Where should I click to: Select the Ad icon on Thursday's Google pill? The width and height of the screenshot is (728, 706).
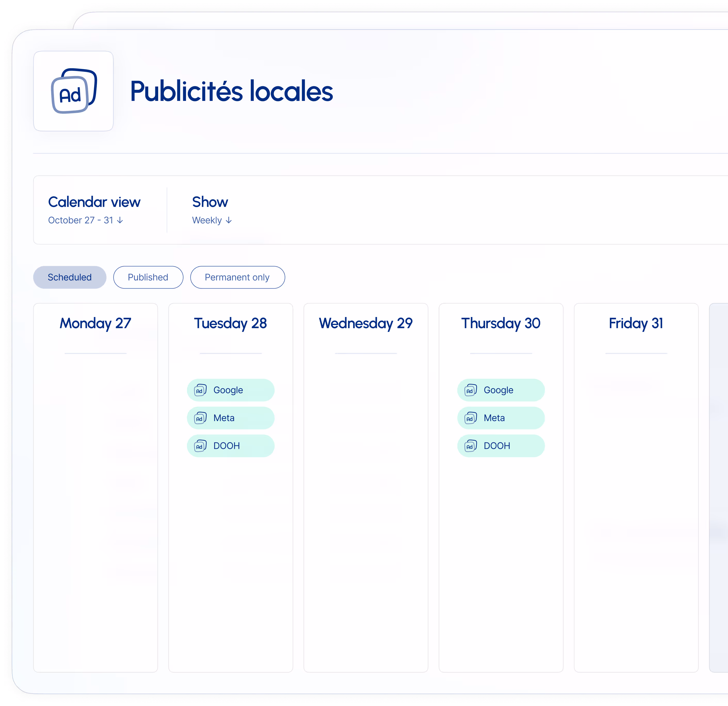pos(470,390)
